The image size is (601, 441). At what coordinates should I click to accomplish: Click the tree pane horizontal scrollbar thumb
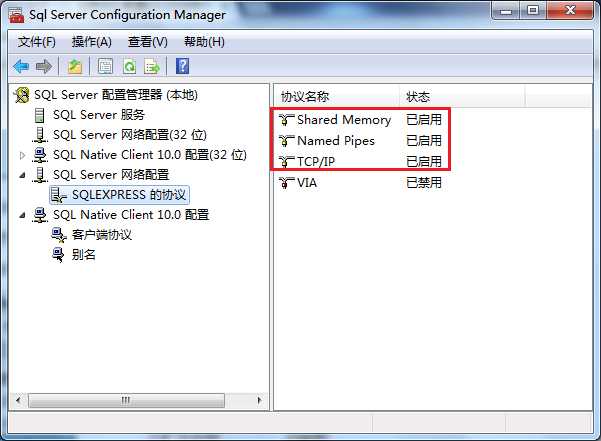click(x=126, y=400)
